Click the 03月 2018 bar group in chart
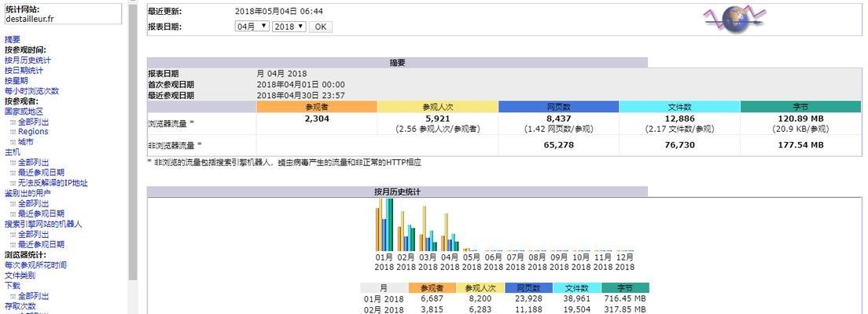 (x=428, y=229)
